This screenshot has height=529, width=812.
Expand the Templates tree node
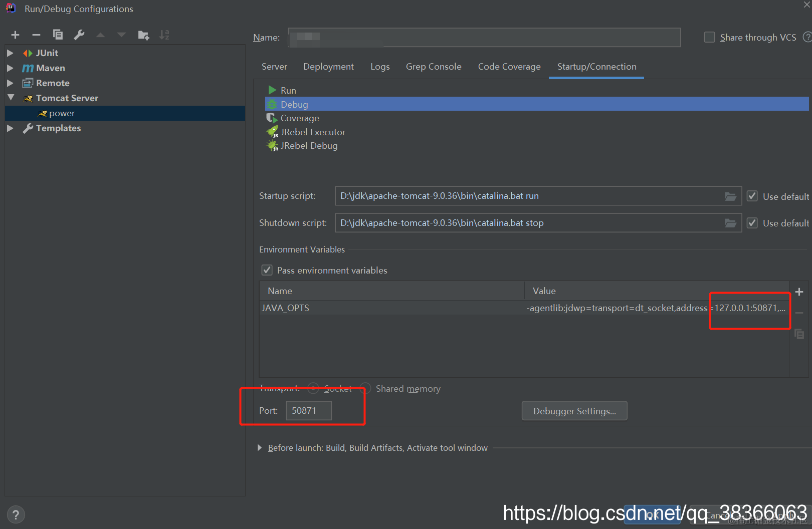pos(10,128)
